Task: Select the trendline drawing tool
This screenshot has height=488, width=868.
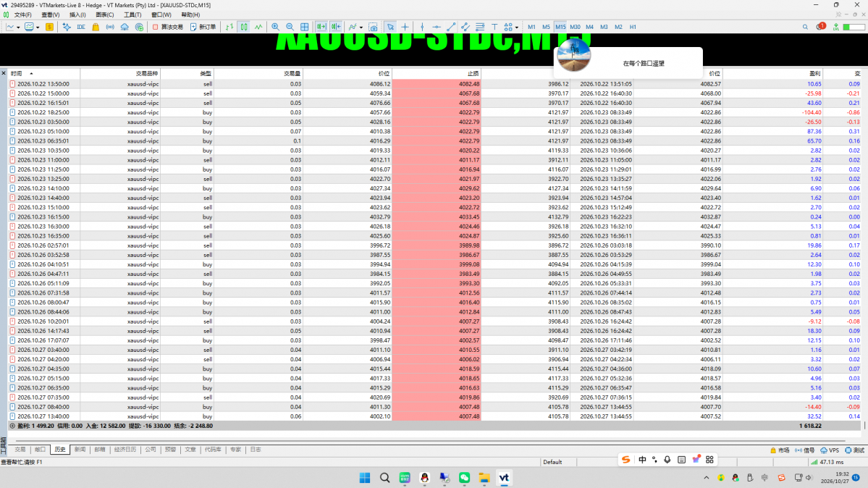Action: click(451, 27)
